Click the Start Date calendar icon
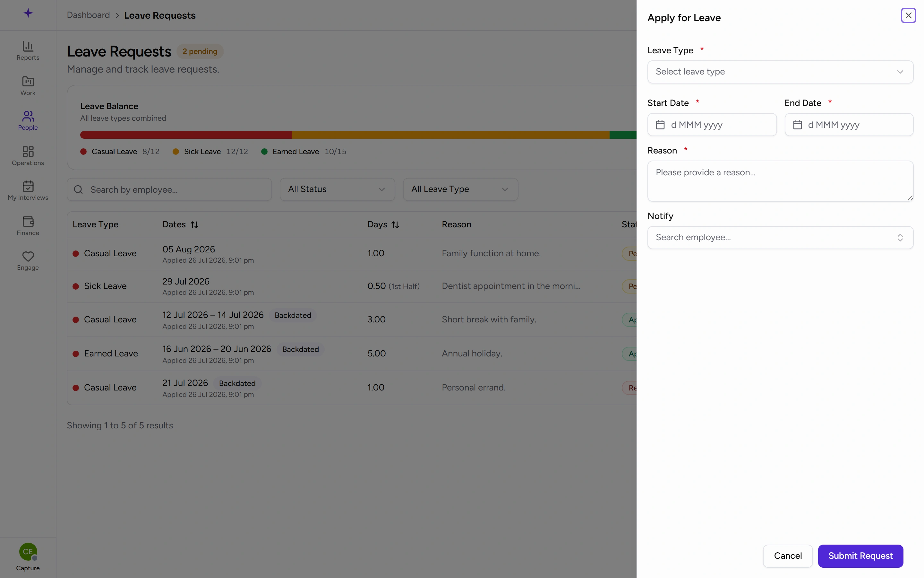Viewport: 924px width, 578px height. pyautogui.click(x=660, y=125)
